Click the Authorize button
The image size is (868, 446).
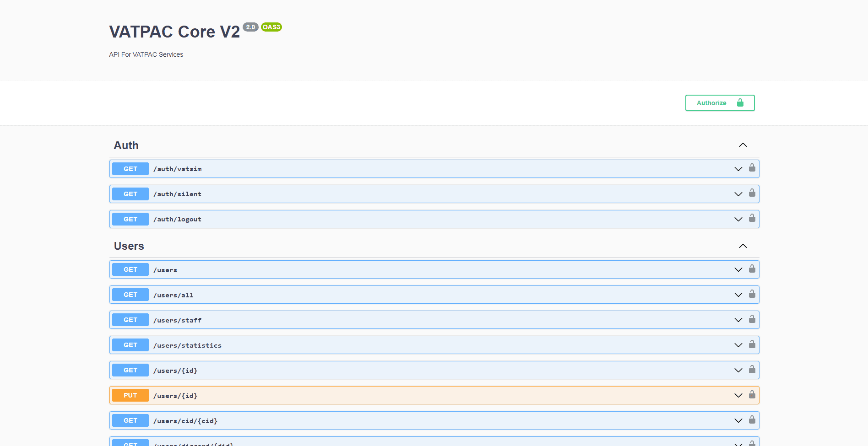[x=720, y=103]
